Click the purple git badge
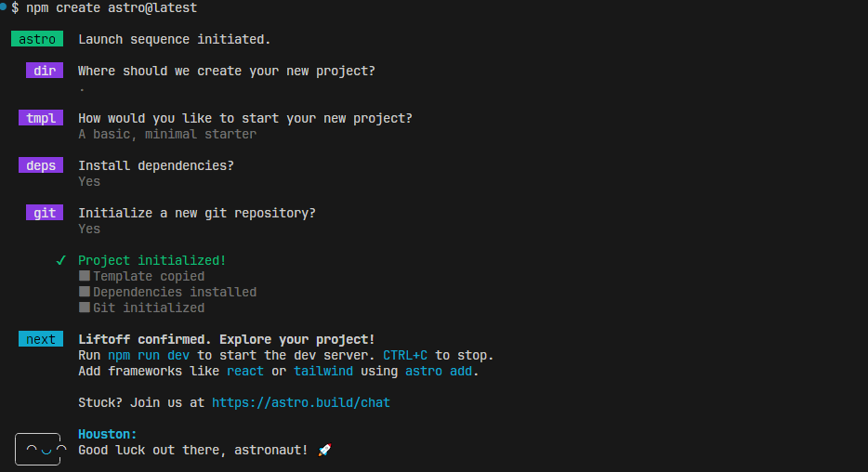 click(x=45, y=213)
